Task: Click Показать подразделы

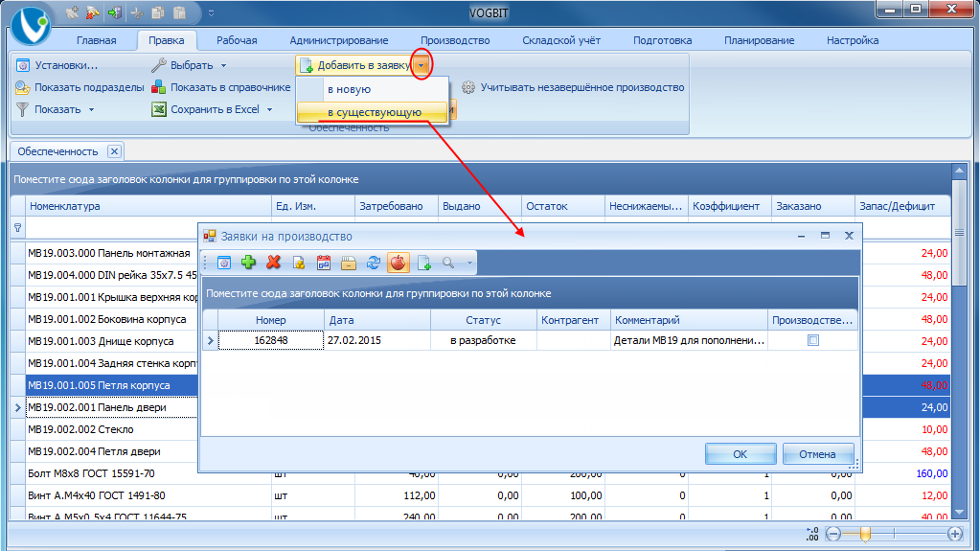Action: (80, 87)
